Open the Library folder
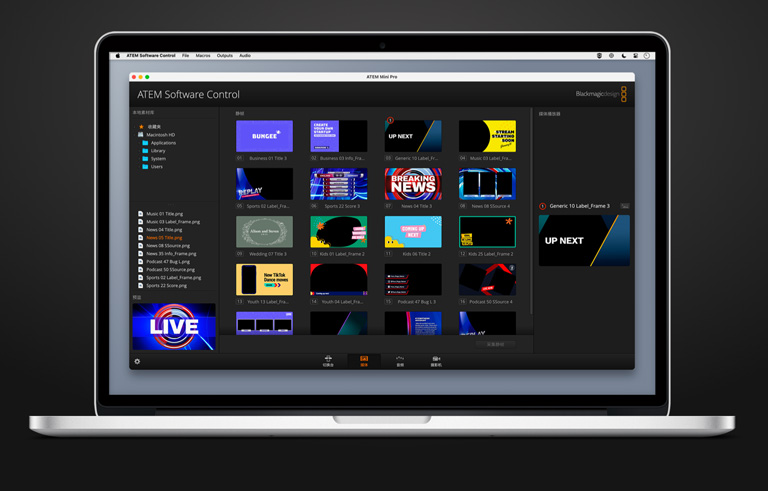768x491 pixels. click(158, 151)
